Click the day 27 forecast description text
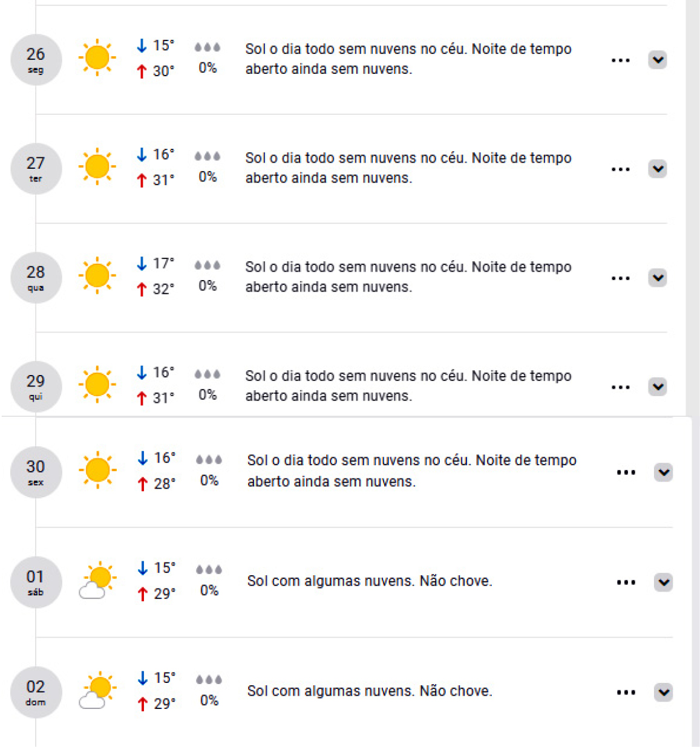The height and width of the screenshot is (747, 700). click(408, 168)
